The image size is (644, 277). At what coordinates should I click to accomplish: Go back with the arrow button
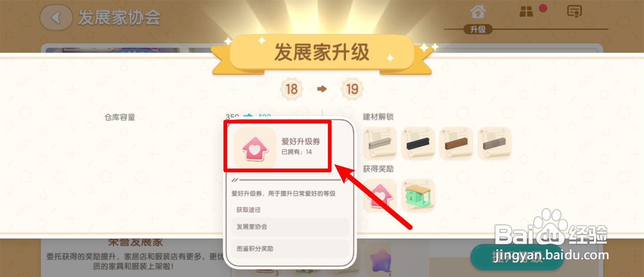pos(56,18)
